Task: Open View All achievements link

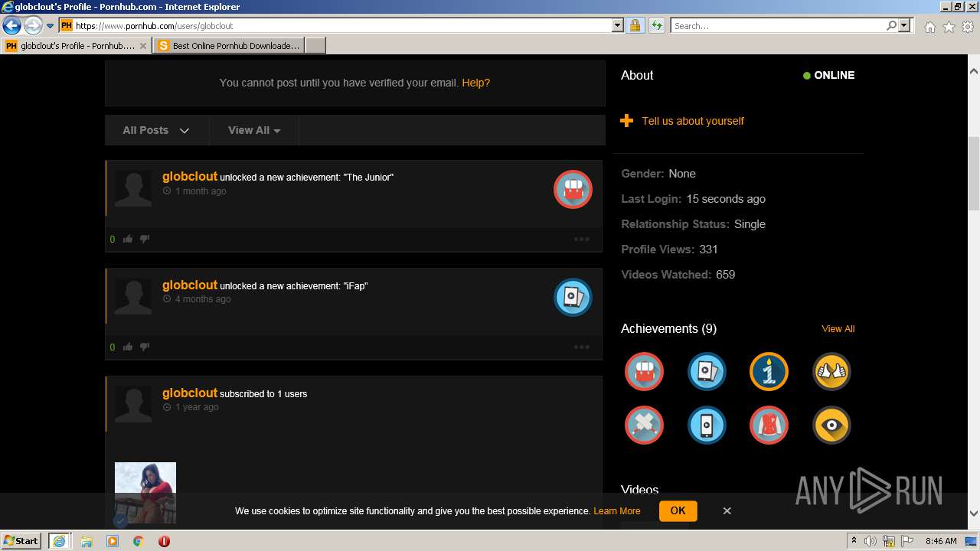Action: (x=838, y=329)
